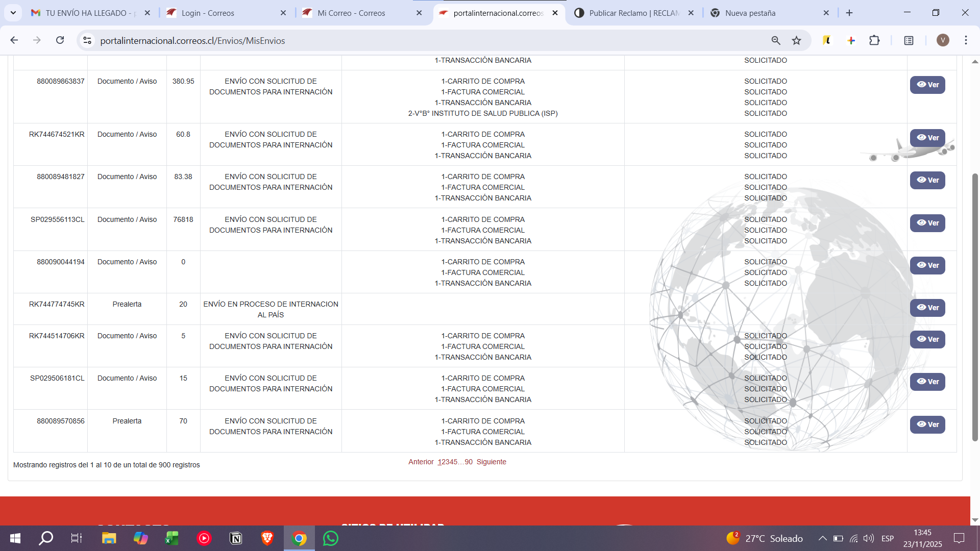Image resolution: width=980 pixels, height=551 pixels.
Task: Click the profile avatar V
Action: tap(943, 40)
